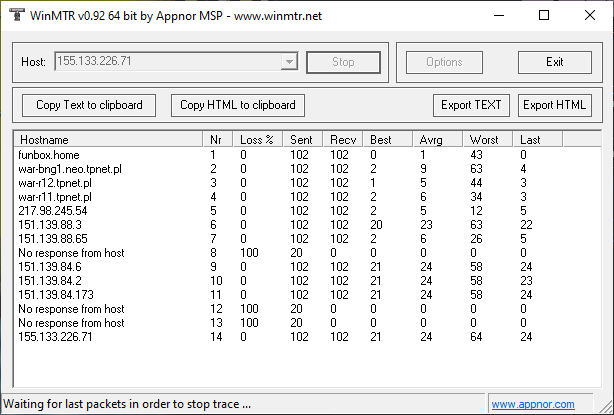This screenshot has width=614, height=415.
Task: Select the 151.139.84.2 hop row
Action: click(307, 281)
